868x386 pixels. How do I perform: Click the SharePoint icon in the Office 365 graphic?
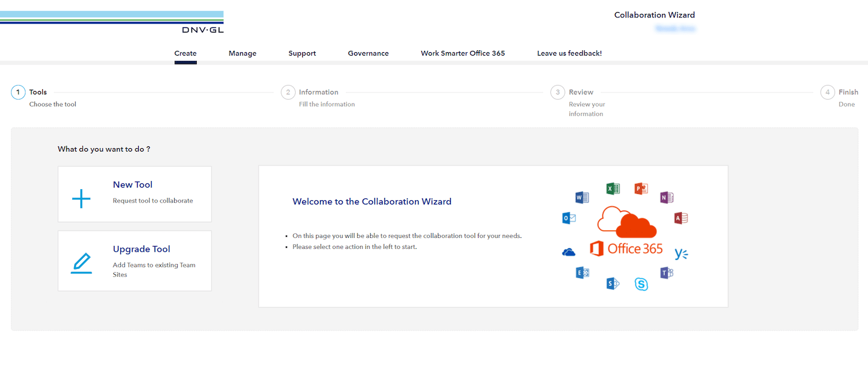(613, 283)
